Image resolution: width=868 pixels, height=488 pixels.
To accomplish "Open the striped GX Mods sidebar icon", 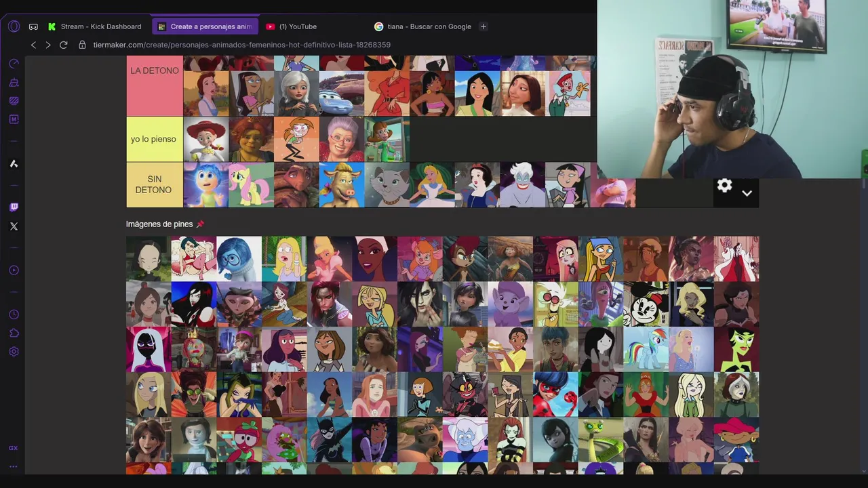I will pos(14,100).
